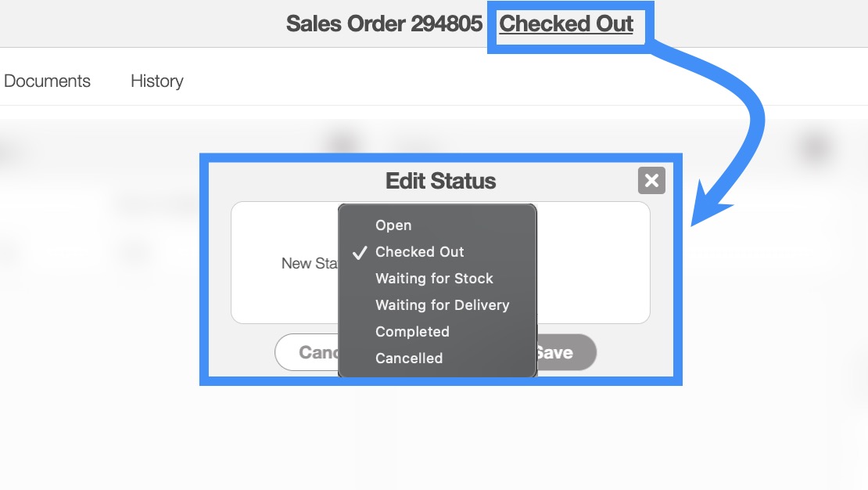
Task: Click the New Status field label
Action: (309, 264)
